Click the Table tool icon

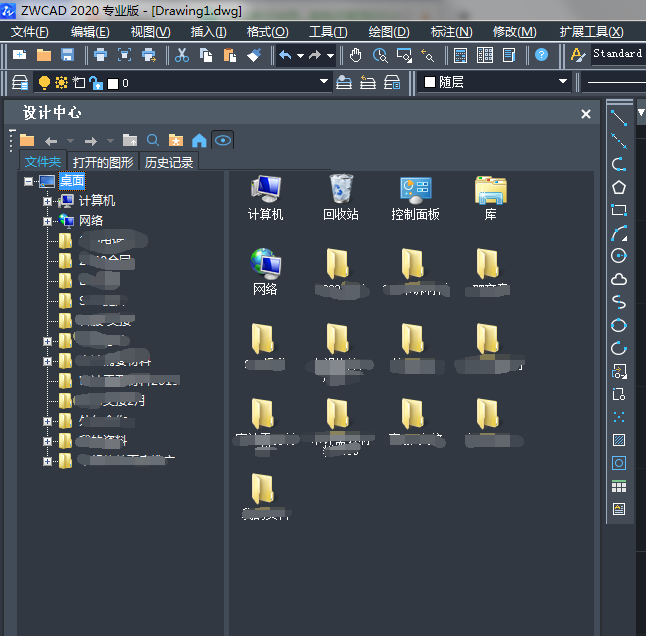pyautogui.click(x=619, y=486)
